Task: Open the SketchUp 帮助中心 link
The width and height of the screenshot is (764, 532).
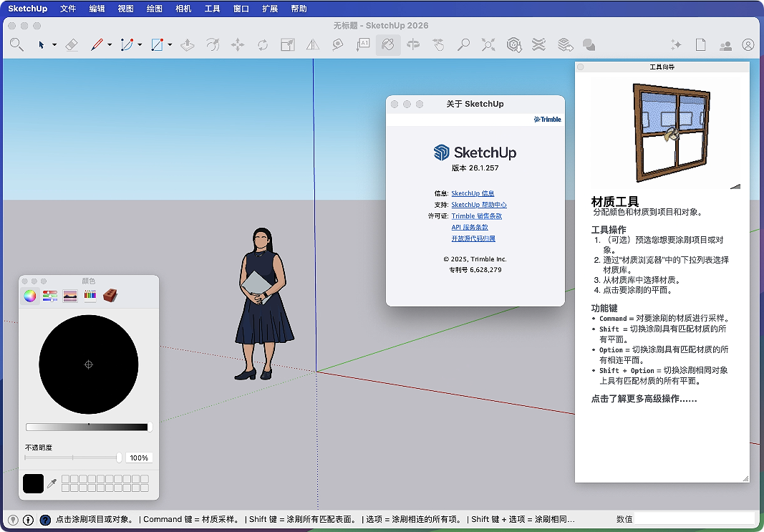Action: point(479,205)
